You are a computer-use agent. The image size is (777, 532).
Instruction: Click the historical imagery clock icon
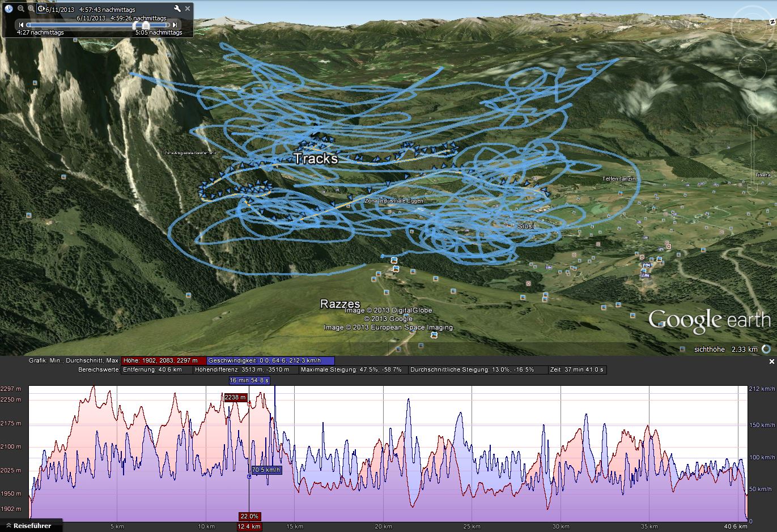coord(9,8)
